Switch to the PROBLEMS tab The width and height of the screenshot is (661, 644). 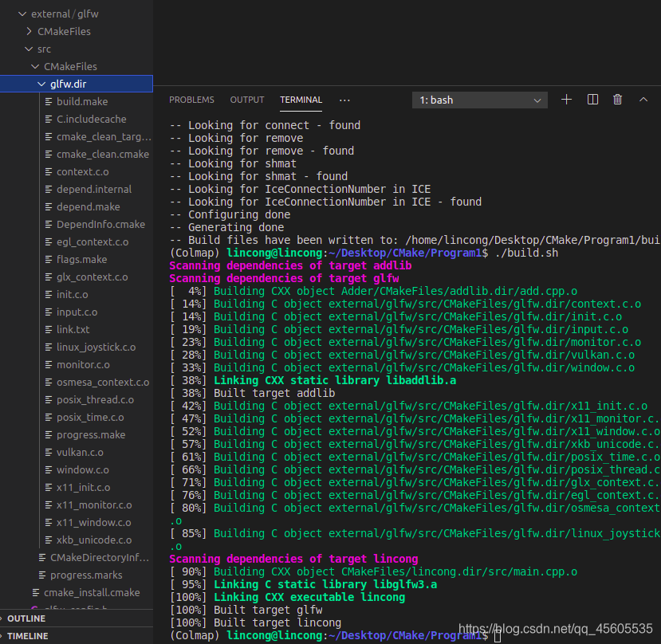coord(191,100)
